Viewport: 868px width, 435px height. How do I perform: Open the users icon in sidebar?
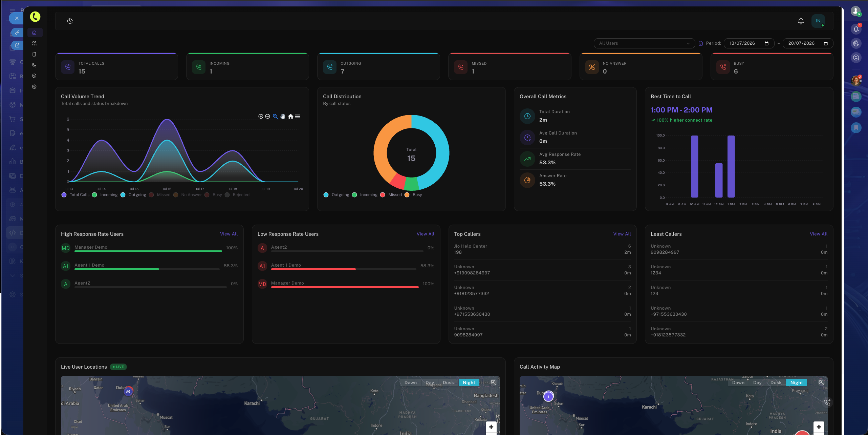pos(34,43)
